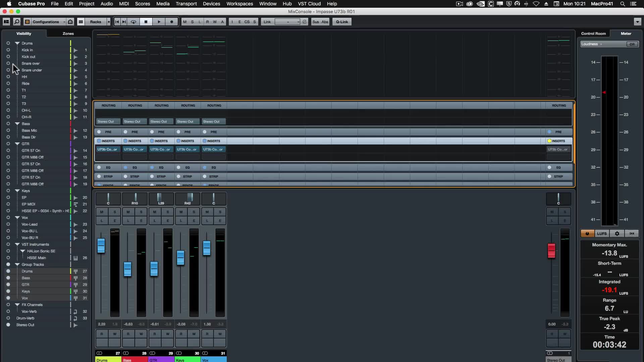Open the Channel Filter Types icon
The width and height of the screenshot is (644, 362).
click(28, 22)
